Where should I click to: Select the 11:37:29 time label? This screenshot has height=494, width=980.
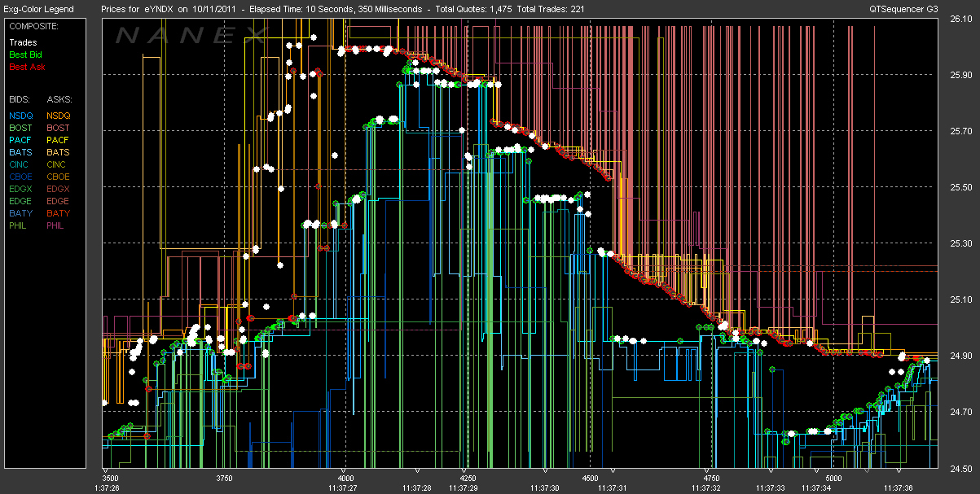(x=464, y=487)
